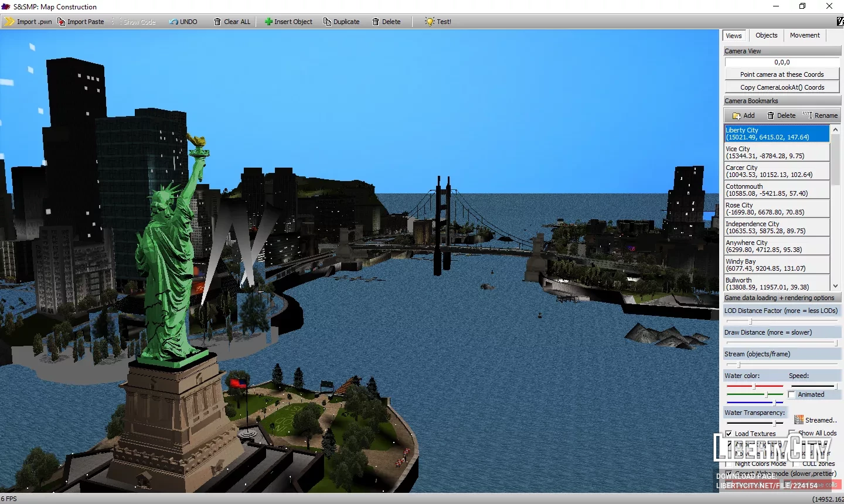Open help via the question mark icon
The width and height of the screenshot is (844, 504).
(840, 22)
